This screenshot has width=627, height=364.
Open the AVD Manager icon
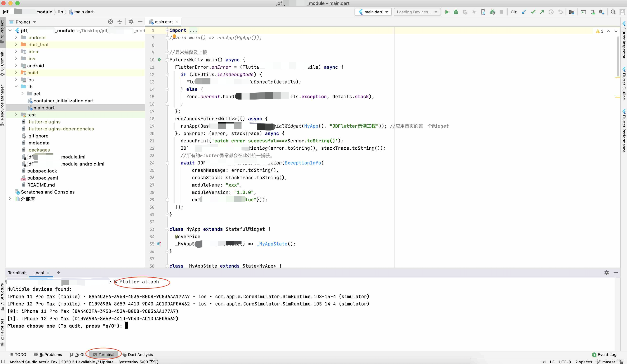(x=593, y=12)
